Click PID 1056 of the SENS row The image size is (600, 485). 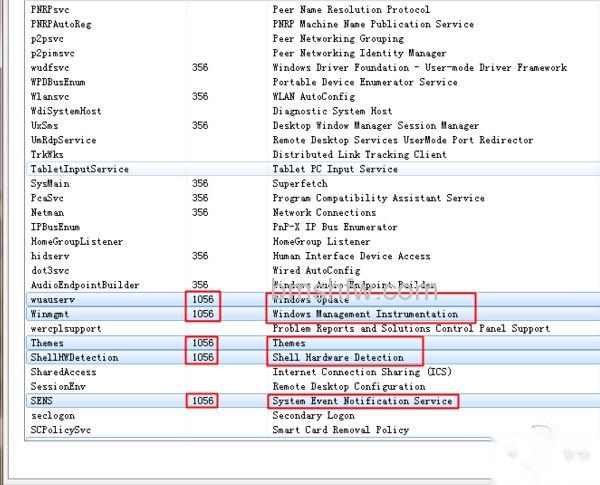point(202,401)
